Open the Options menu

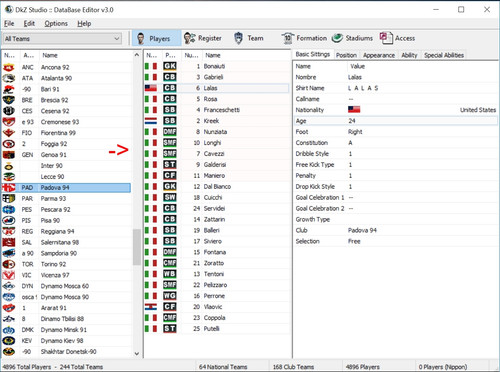point(56,24)
